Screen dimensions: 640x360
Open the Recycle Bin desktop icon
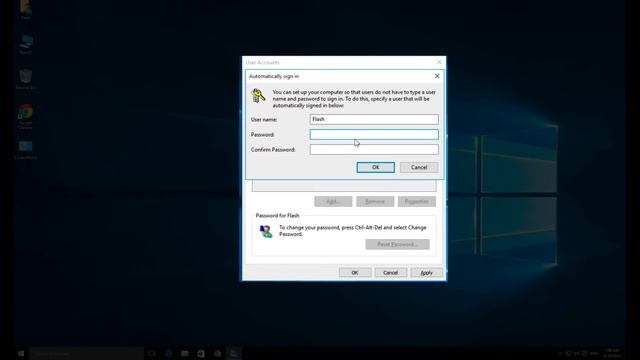[25, 79]
